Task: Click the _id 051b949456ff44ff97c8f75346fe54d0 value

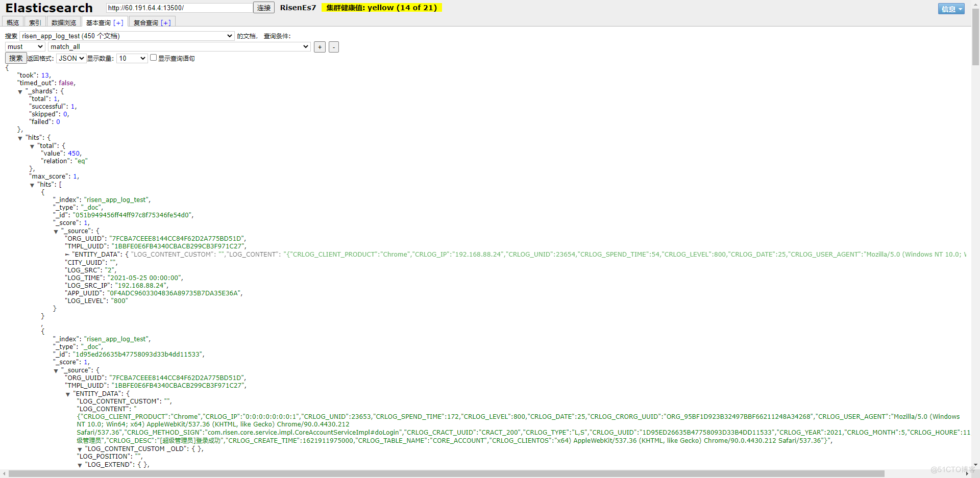Action: [x=133, y=215]
